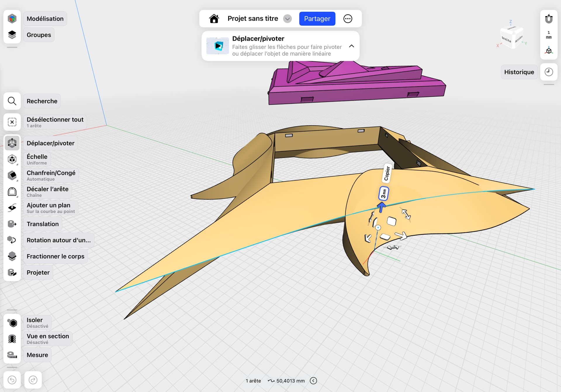The image size is (561, 392).
Task: Toggle Isoler mode on
Action: [12, 323]
